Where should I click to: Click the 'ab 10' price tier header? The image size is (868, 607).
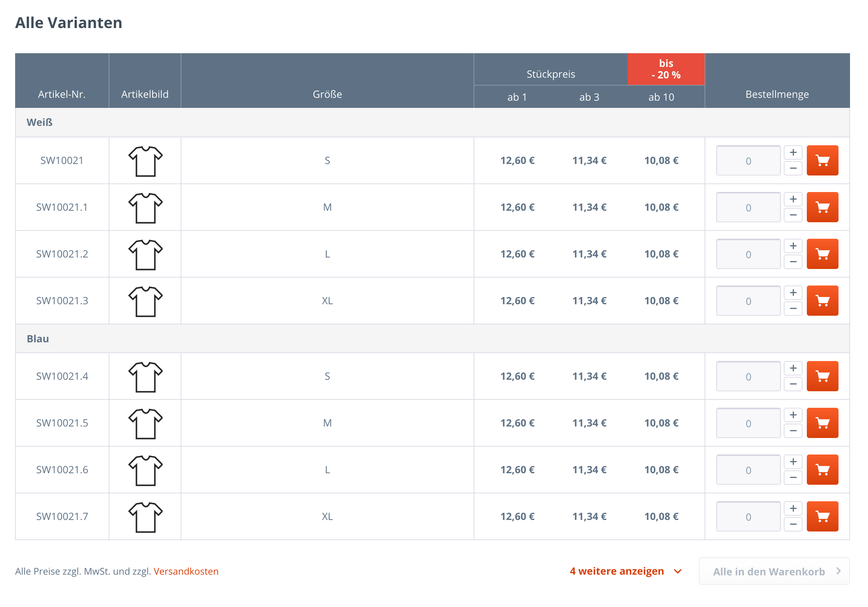coord(661,97)
